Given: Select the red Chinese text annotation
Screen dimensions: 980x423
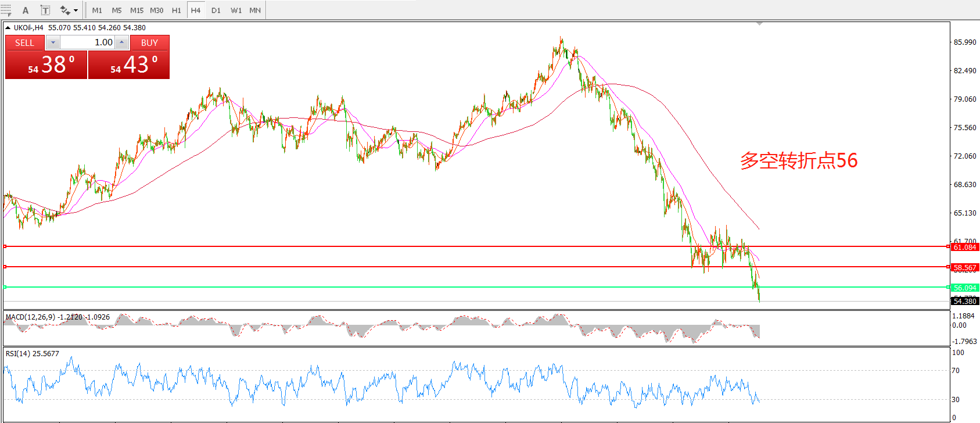Looking at the screenshot, I should (798, 161).
